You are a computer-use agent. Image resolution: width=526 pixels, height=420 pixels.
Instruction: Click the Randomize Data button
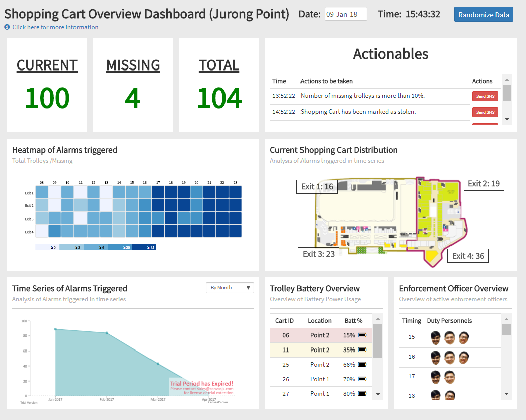(483, 14)
